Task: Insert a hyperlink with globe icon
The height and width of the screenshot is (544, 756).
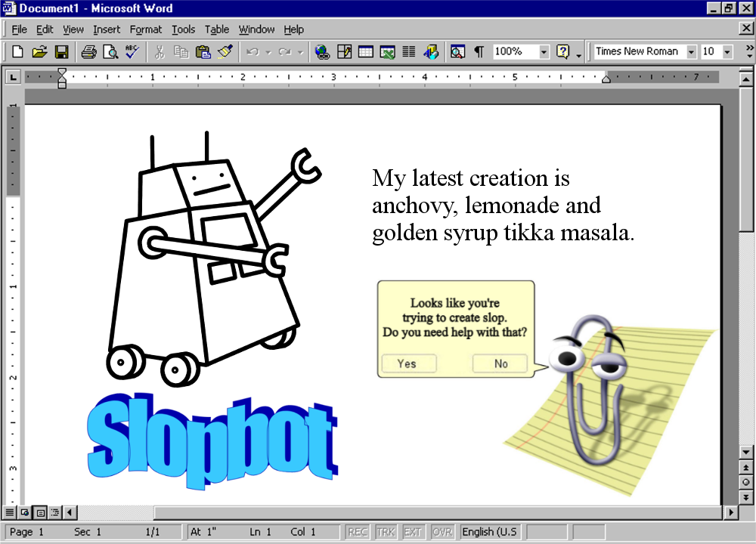Action: (321, 51)
